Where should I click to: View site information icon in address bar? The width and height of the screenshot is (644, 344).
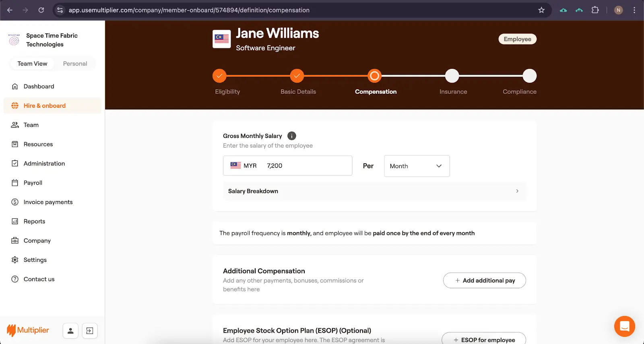[60, 10]
